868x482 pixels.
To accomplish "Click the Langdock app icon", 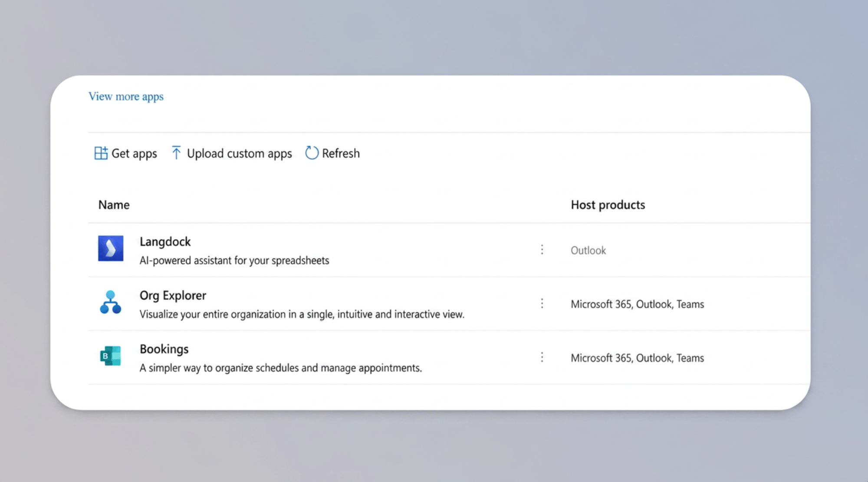I will click(x=111, y=248).
